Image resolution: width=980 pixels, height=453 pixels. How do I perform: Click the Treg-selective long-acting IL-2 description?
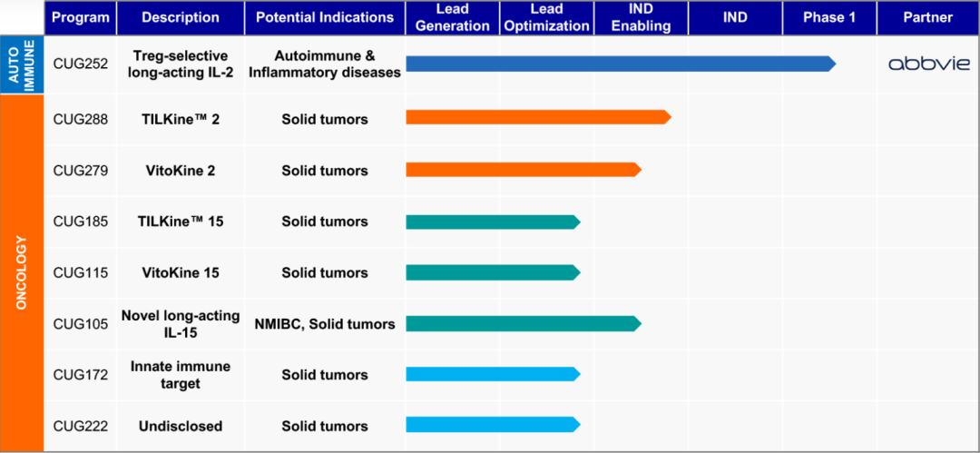(x=181, y=64)
